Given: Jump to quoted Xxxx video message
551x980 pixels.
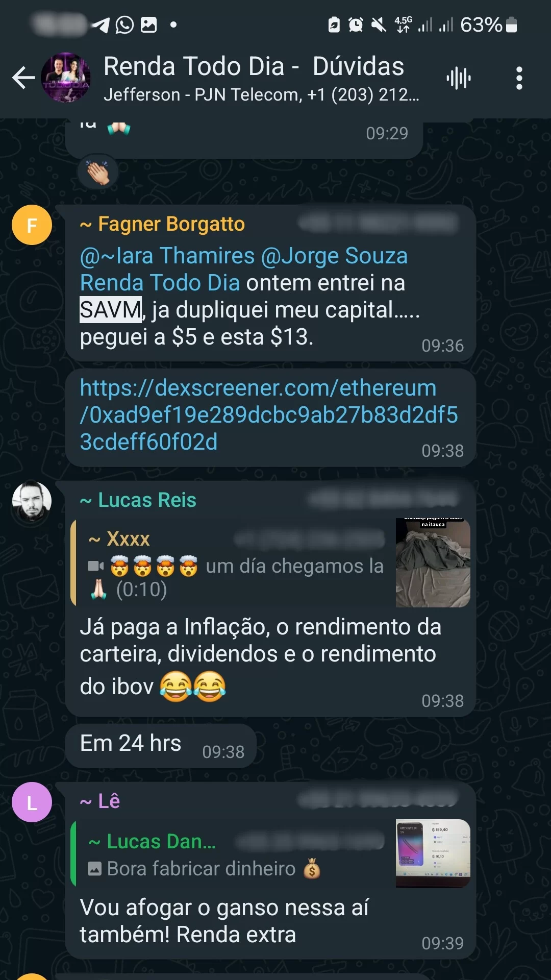Looking at the screenshot, I should tap(233, 562).
